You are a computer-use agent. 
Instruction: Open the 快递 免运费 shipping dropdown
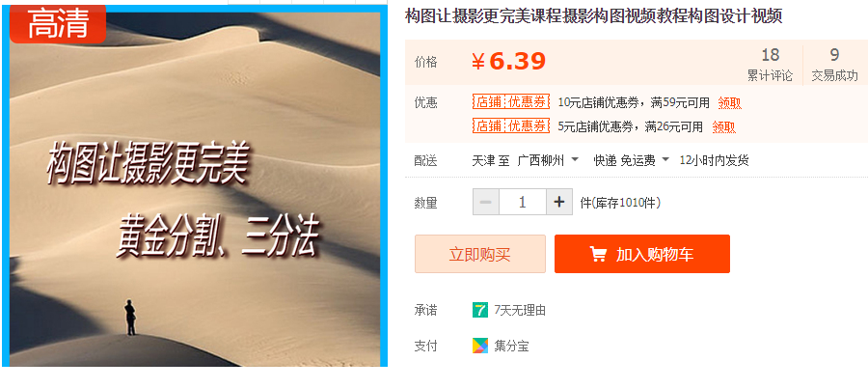(631, 160)
